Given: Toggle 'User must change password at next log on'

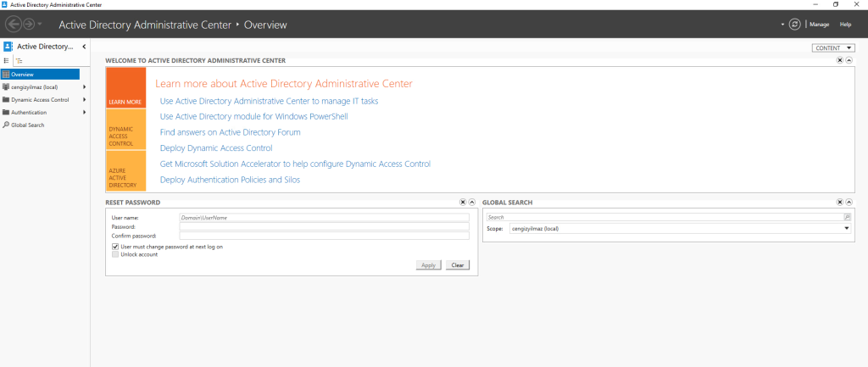Looking at the screenshot, I should pyautogui.click(x=115, y=247).
